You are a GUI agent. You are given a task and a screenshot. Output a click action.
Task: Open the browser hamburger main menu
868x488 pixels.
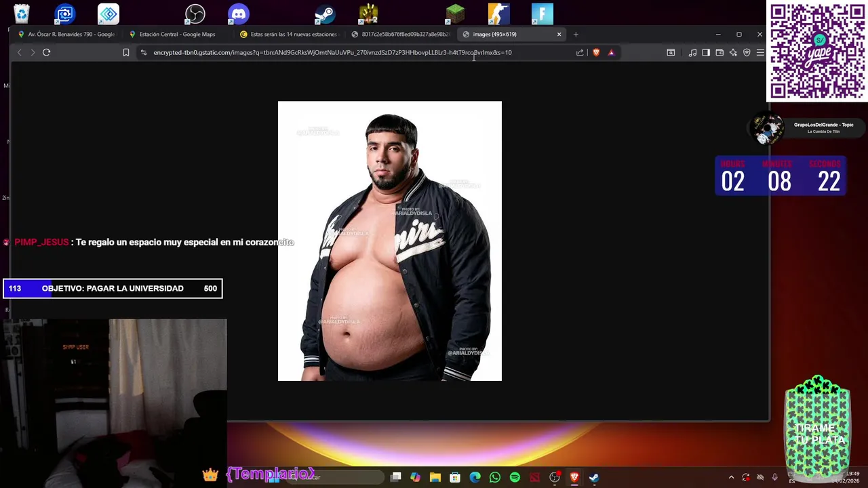[760, 52]
